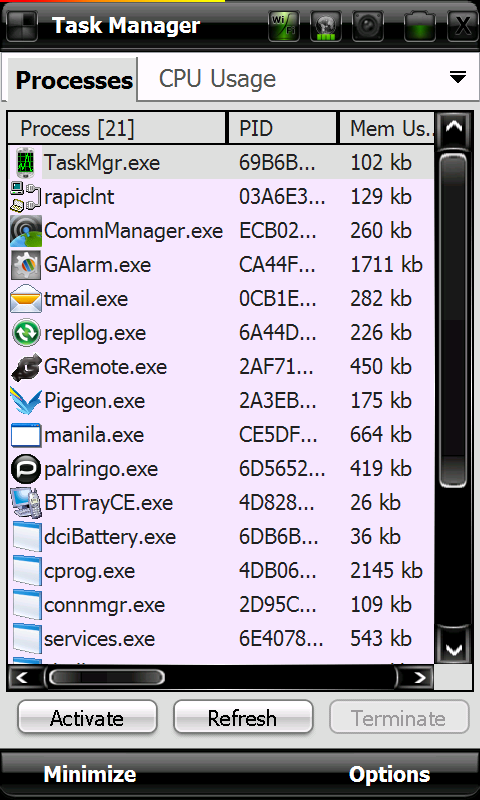Click the battery indicator icon
This screenshot has height=800, width=480.
click(420, 26)
